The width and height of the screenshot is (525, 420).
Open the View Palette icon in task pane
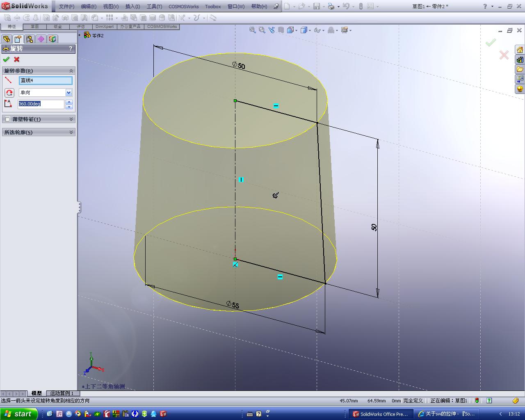click(x=520, y=79)
